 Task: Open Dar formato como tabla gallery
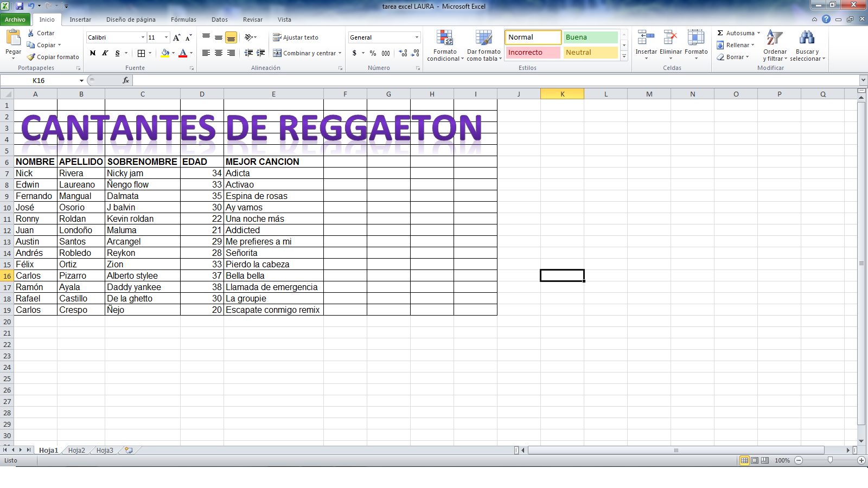(484, 46)
